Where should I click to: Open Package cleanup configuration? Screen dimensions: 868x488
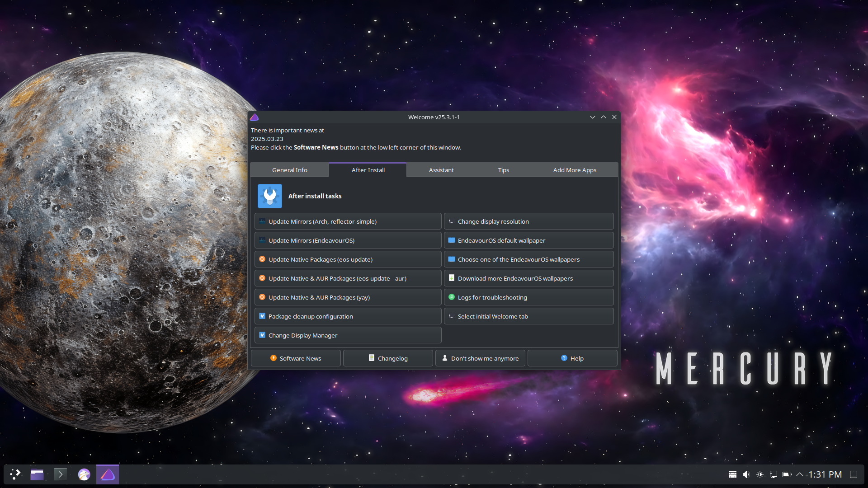coord(348,316)
